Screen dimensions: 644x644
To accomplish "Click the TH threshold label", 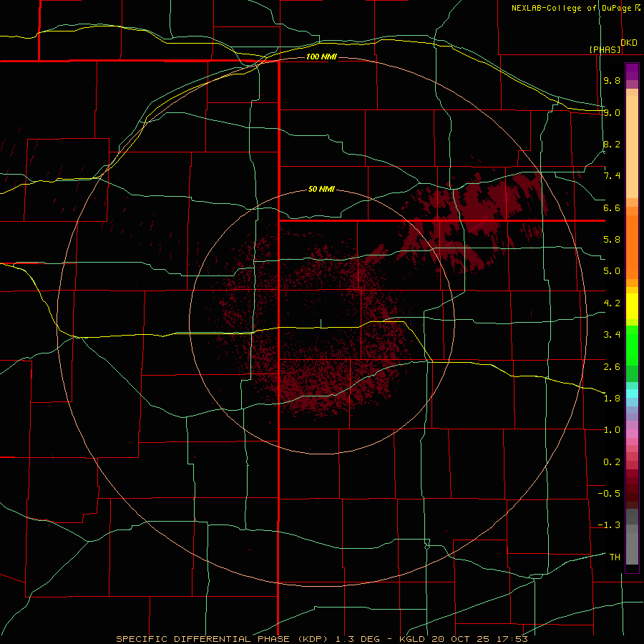I will pyautogui.click(x=615, y=557).
